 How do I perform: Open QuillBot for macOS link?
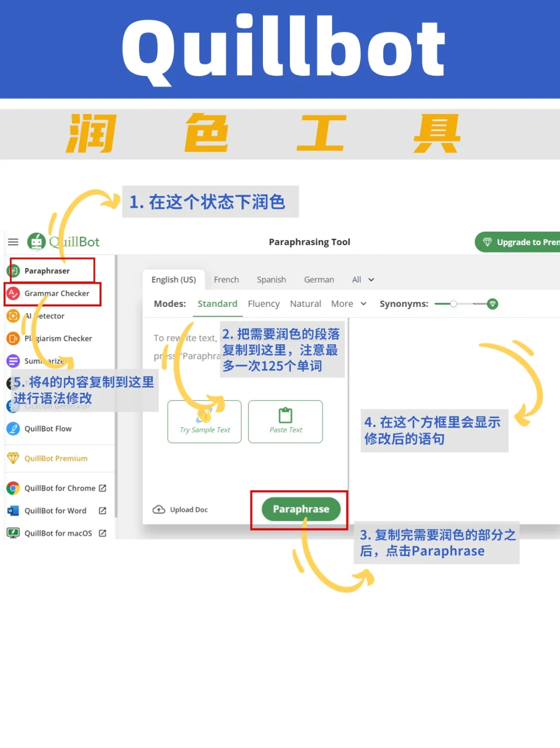pos(58,533)
